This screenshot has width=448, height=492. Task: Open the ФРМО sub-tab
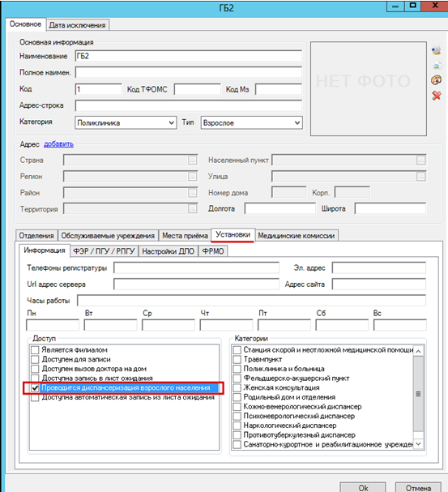(213, 251)
